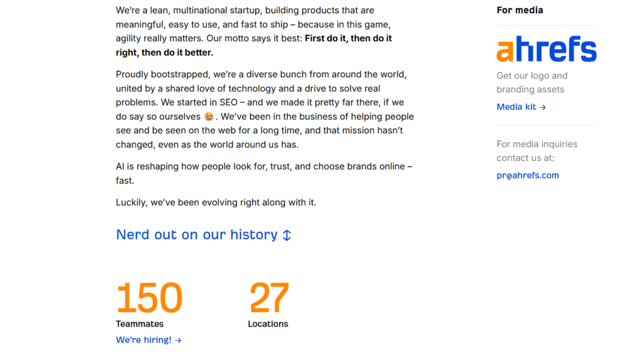Click the For media heading
Screen dimensions: 644x358
[519, 10]
